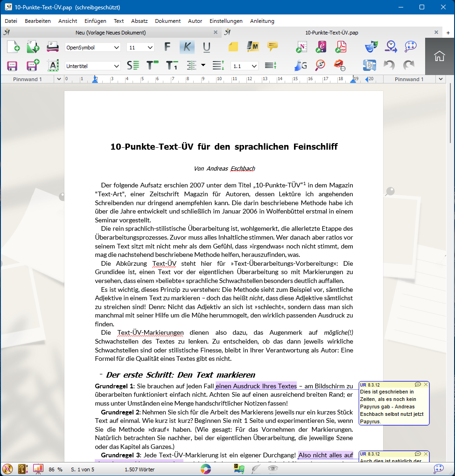Open the Bearbeiten menu
The image size is (455, 476).
(x=38, y=21)
